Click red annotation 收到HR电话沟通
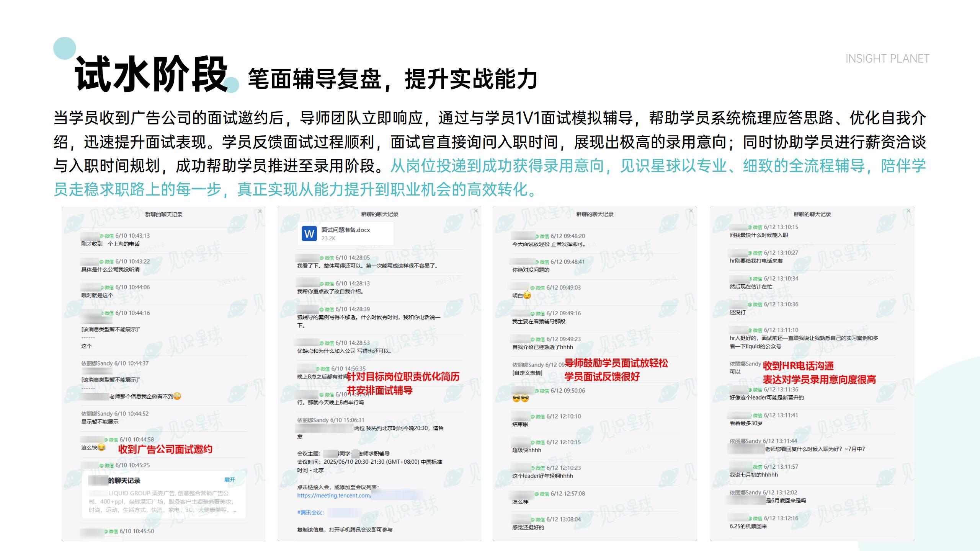The height and width of the screenshot is (551, 980). pyautogui.click(x=798, y=366)
